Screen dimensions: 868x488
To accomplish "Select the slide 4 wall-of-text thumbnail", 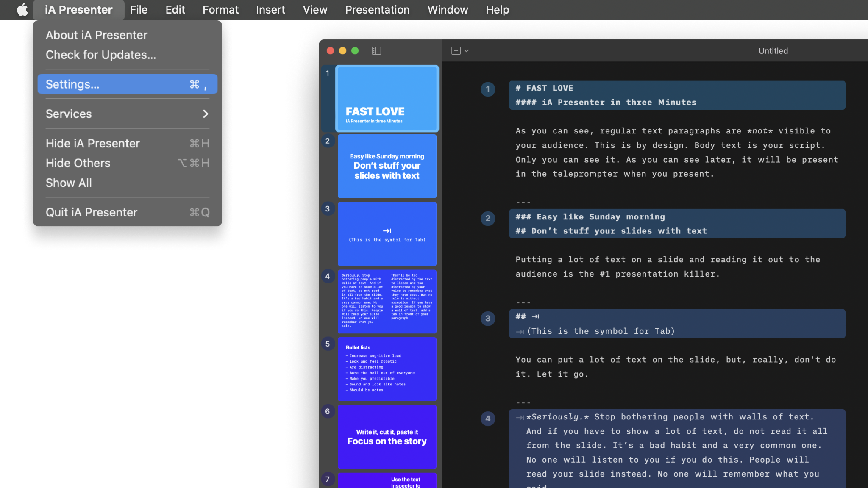I will 387,302.
